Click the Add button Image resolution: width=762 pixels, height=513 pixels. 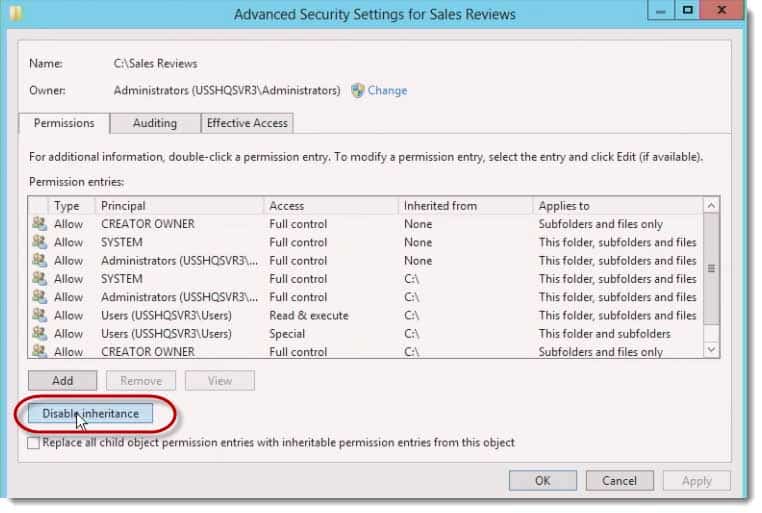(62, 381)
